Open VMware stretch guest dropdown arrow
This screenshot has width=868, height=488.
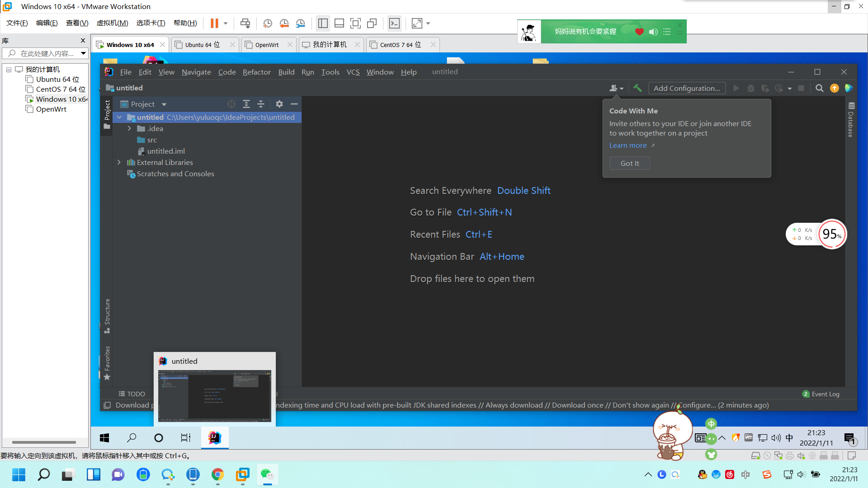[428, 23]
